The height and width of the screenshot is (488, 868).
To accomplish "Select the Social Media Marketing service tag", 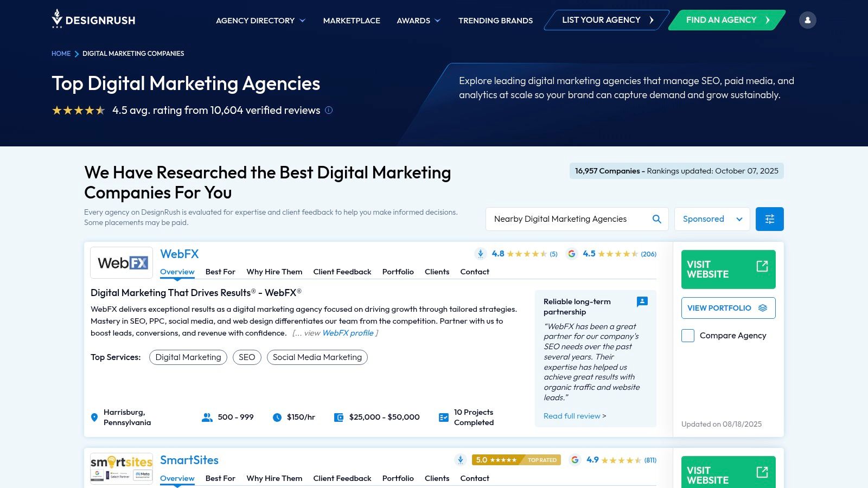I will 317,357.
